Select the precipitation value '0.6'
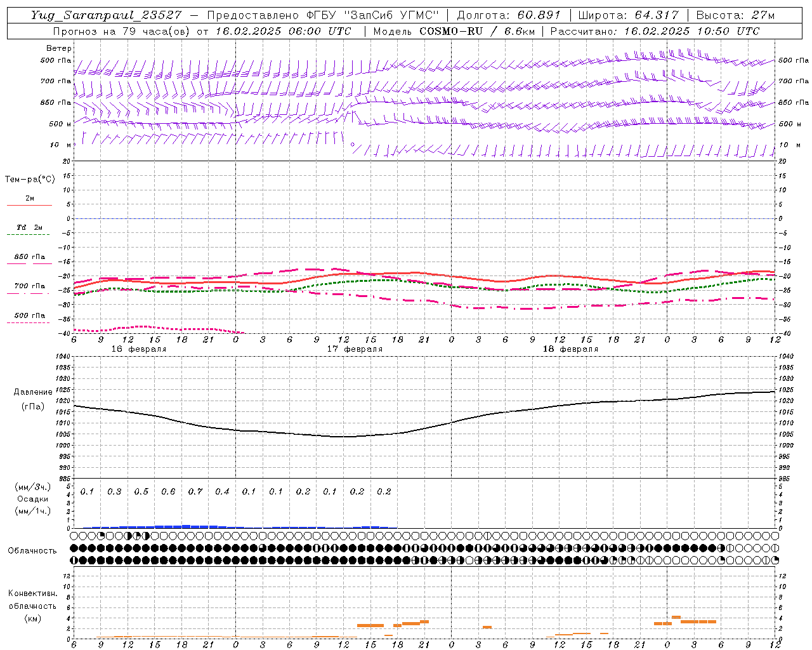 pyautogui.click(x=168, y=492)
